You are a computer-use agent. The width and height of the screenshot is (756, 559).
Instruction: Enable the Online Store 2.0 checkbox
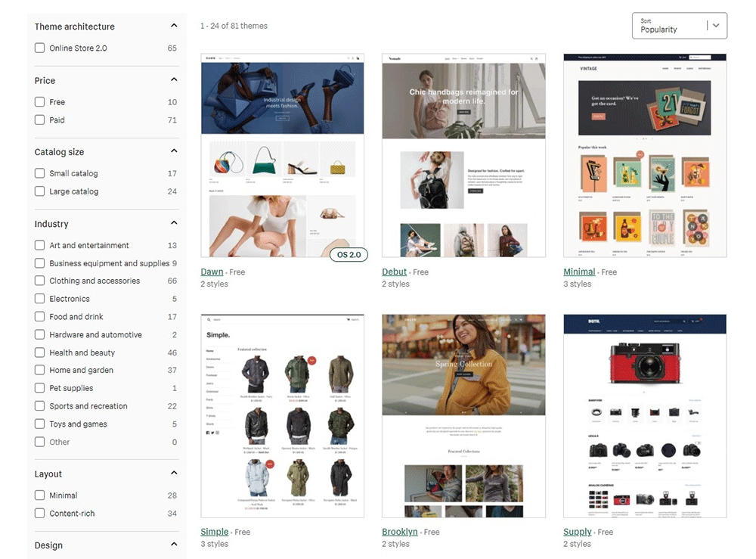(39, 48)
